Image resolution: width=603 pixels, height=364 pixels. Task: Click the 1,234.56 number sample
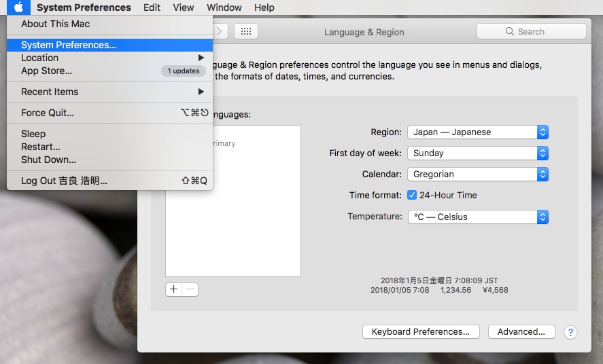pos(455,290)
